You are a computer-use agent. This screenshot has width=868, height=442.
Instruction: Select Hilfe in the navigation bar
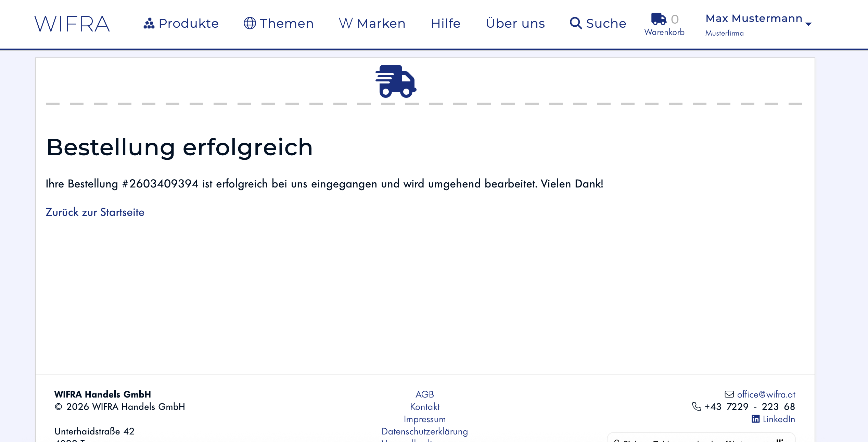445,23
